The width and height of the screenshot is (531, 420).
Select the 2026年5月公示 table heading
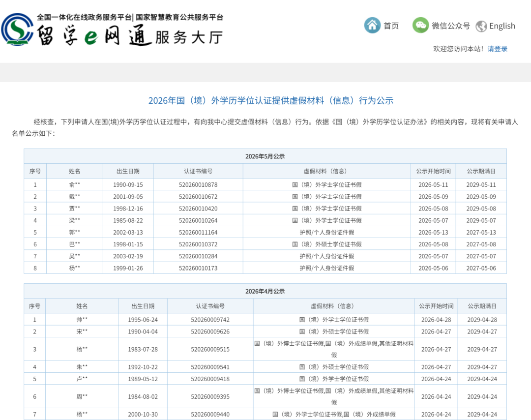tap(265, 156)
